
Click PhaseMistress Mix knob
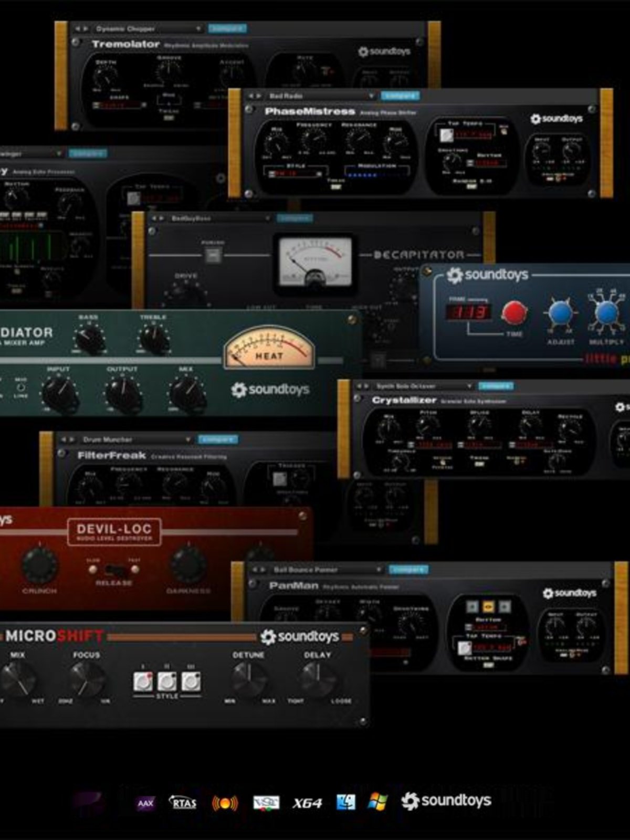coord(276,142)
